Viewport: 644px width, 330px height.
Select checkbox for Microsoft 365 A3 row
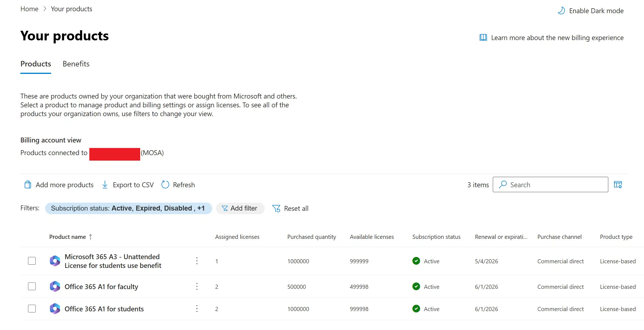click(x=32, y=261)
